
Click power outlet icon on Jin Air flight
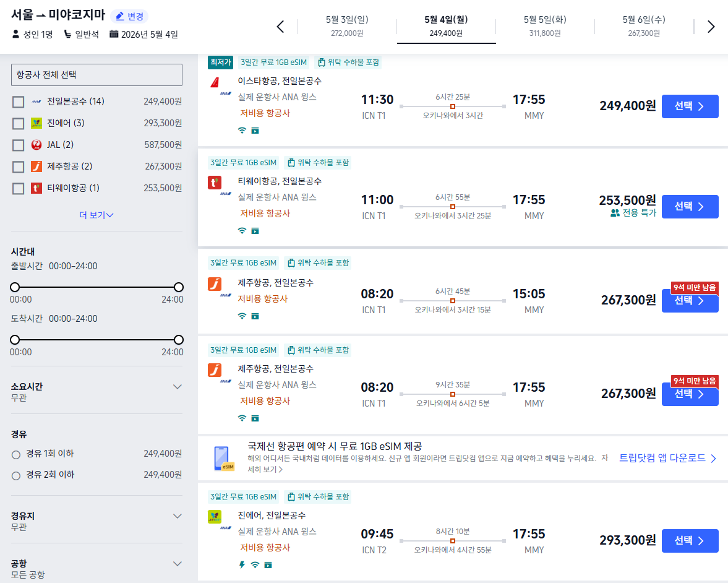(242, 565)
